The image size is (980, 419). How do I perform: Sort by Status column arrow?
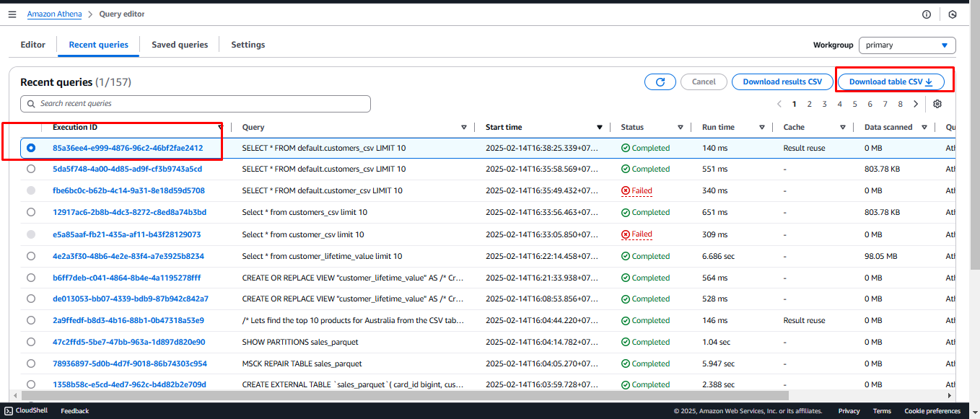click(680, 128)
